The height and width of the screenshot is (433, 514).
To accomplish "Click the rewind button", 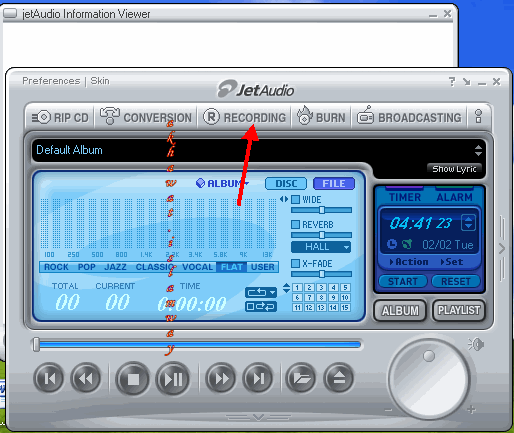I will tap(86, 379).
